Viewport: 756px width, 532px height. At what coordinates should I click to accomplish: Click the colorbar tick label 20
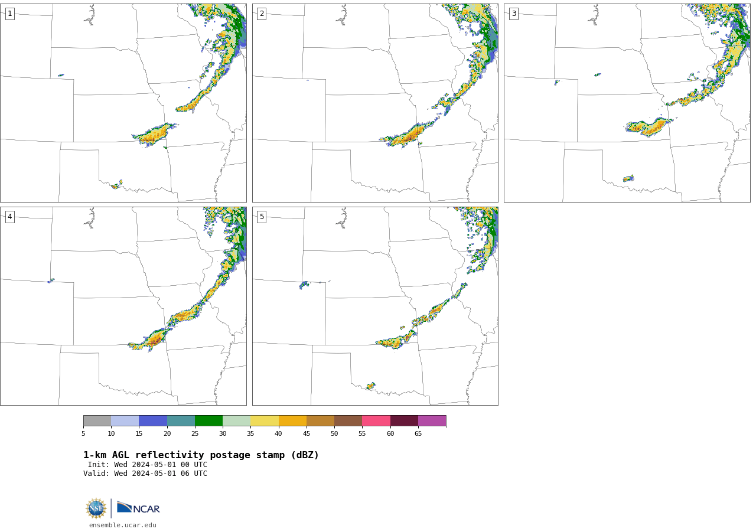[167, 434]
